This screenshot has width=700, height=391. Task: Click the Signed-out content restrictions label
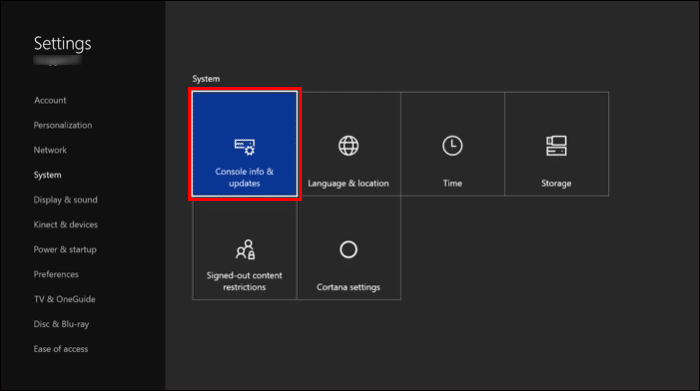(x=244, y=281)
